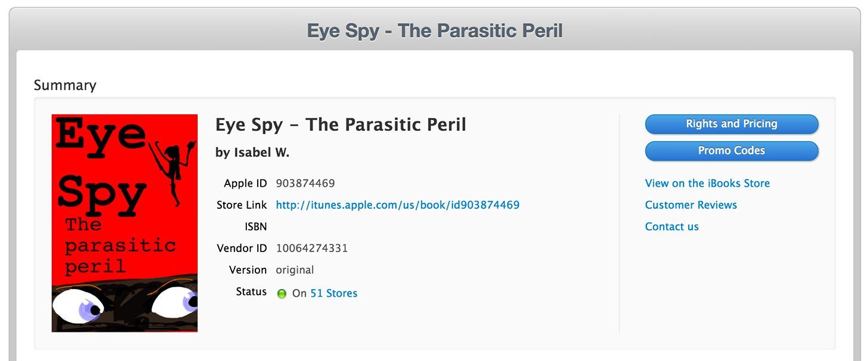Click the Vendor ID field label
The height and width of the screenshot is (361, 868).
point(242,248)
